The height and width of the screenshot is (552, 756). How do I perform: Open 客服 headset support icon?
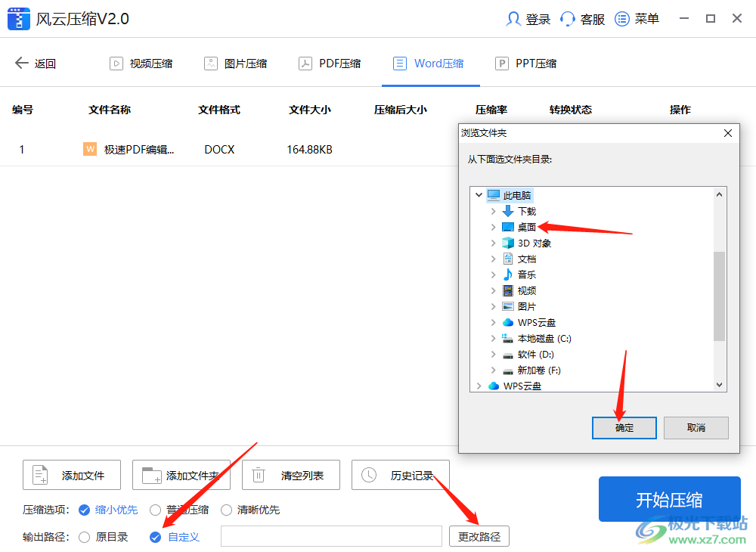tap(568, 19)
